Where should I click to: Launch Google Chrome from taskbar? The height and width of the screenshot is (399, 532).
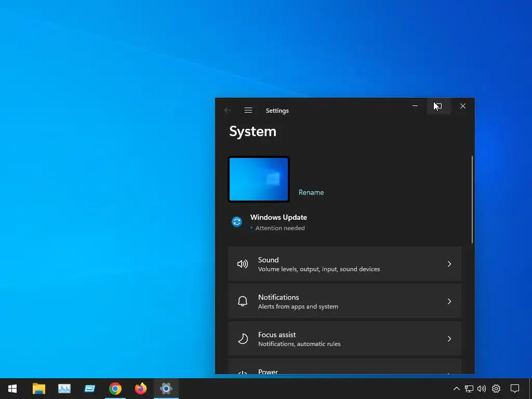point(115,389)
